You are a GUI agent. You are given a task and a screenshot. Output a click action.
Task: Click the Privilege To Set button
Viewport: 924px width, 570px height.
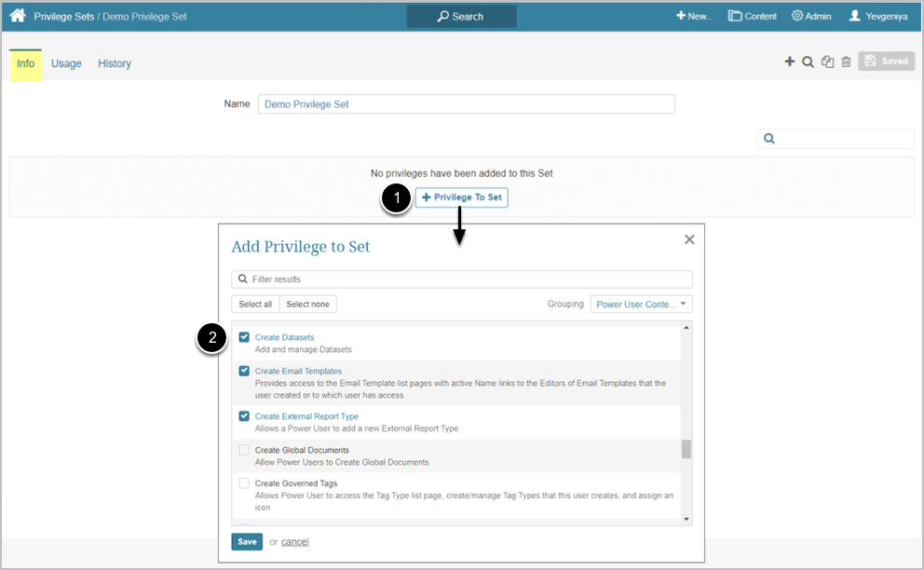(x=462, y=197)
